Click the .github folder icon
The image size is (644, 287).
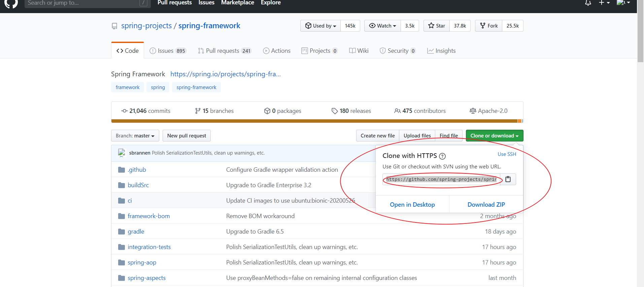(122, 170)
